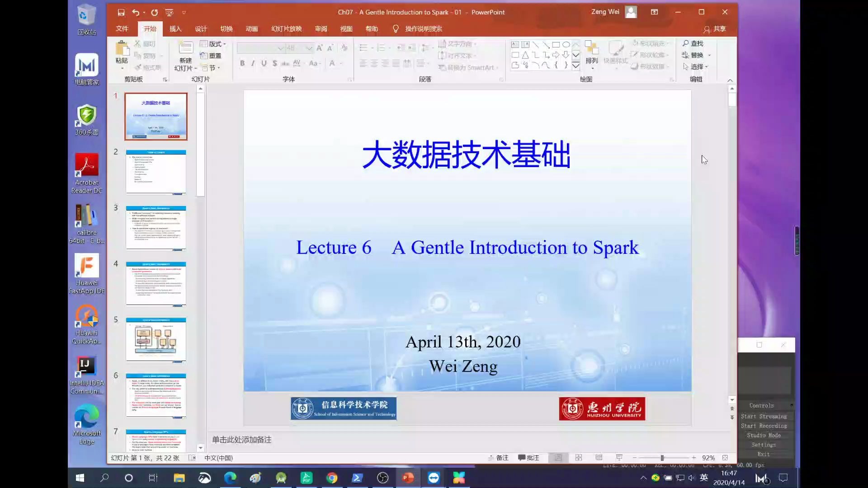Viewport: 868px width, 488px height.
Task: Open the 幻灯片放映 (Slide Show) tab
Action: point(286,28)
